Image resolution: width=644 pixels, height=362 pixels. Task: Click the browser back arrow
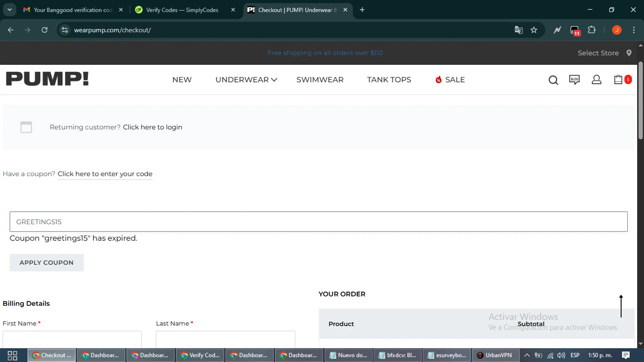tap(11, 30)
